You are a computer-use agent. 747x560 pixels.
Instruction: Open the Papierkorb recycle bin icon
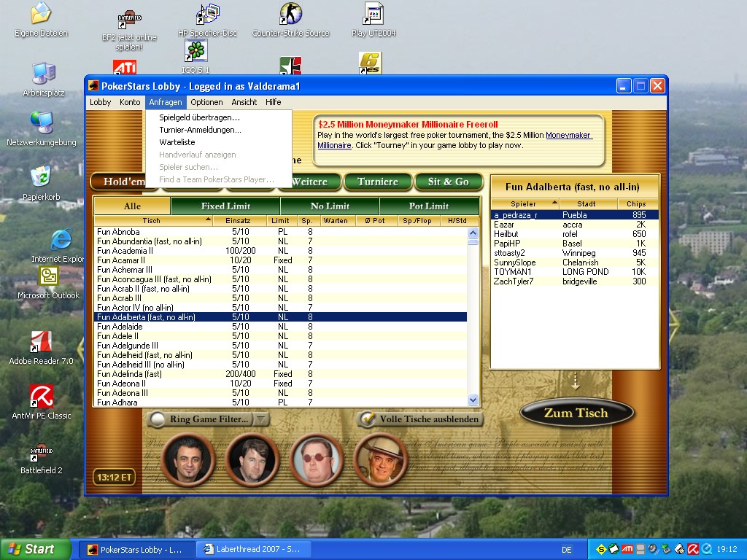coord(41,177)
